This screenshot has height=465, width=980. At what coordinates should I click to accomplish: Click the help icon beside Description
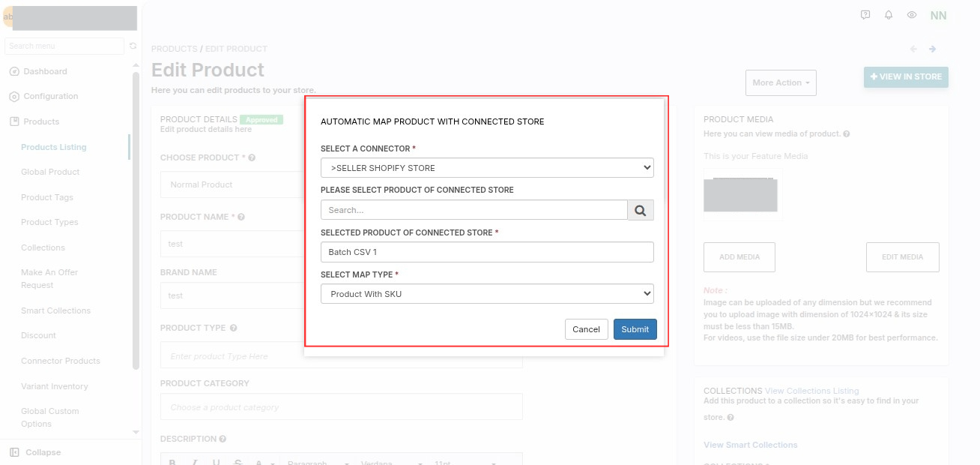point(223,439)
